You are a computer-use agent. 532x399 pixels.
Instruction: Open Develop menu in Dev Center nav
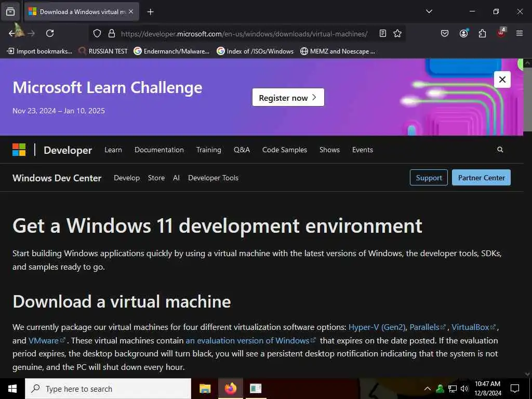pyautogui.click(x=127, y=178)
